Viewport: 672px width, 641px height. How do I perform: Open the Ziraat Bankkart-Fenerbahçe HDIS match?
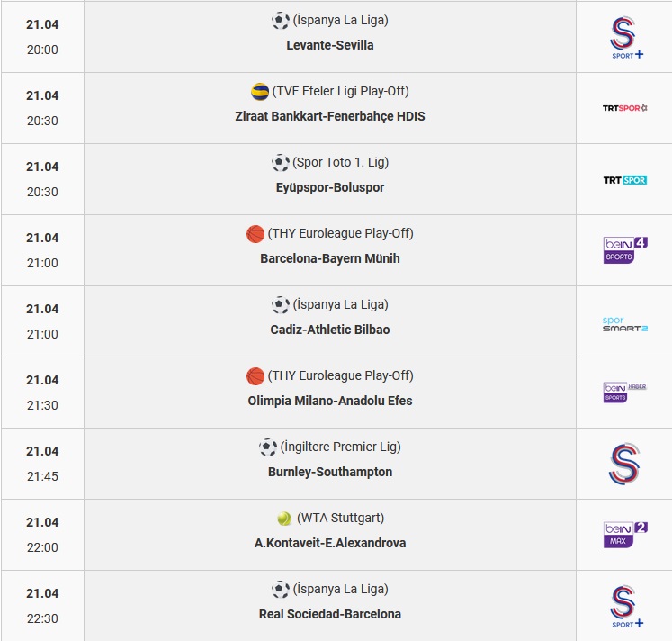[x=330, y=116]
